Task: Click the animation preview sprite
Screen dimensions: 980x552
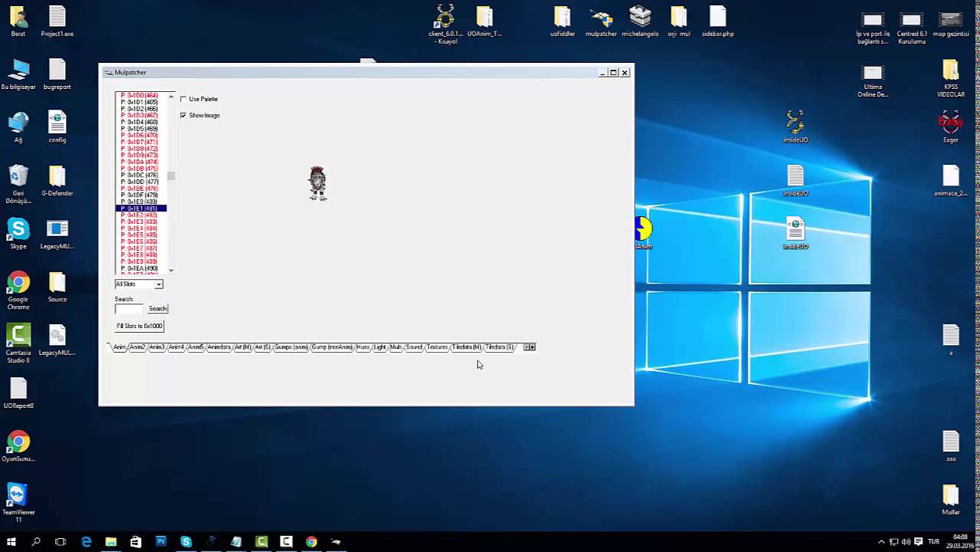Action: tap(317, 183)
